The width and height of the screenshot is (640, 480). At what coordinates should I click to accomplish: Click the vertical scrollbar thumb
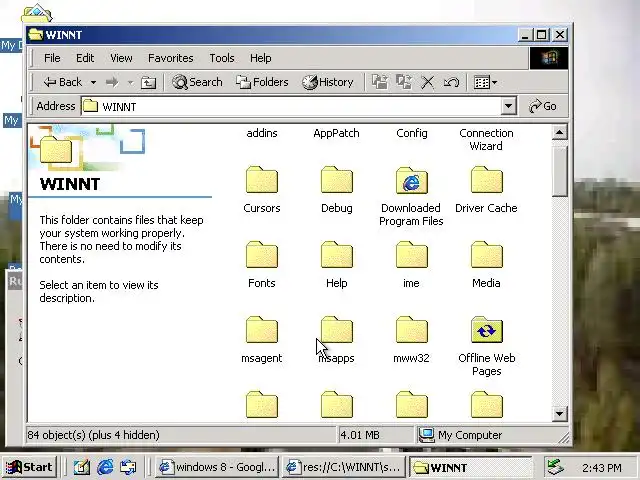[560, 169]
